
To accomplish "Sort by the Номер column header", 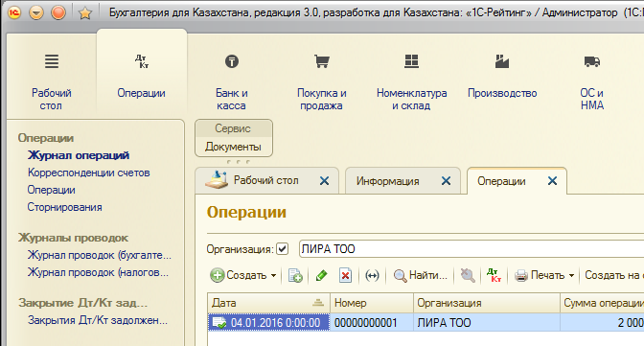I will 372,303.
